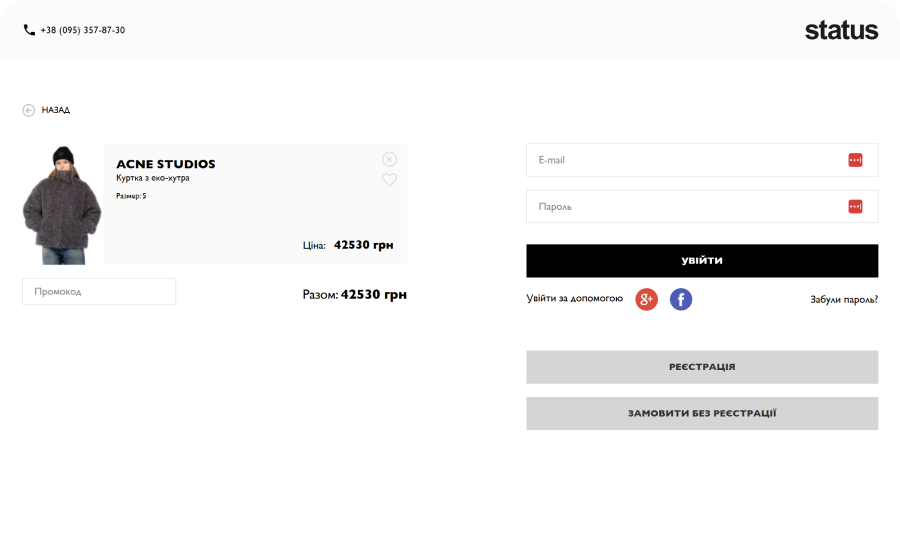Focus the E-mail input field

tap(702, 160)
